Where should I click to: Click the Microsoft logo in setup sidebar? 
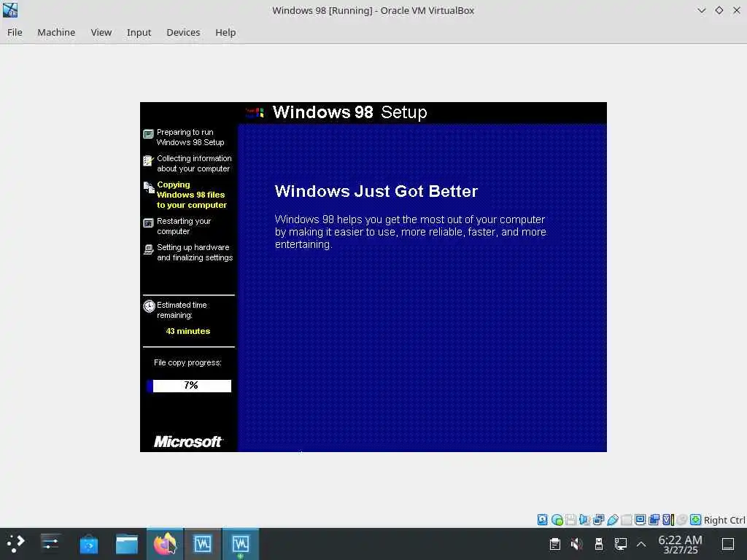click(187, 441)
